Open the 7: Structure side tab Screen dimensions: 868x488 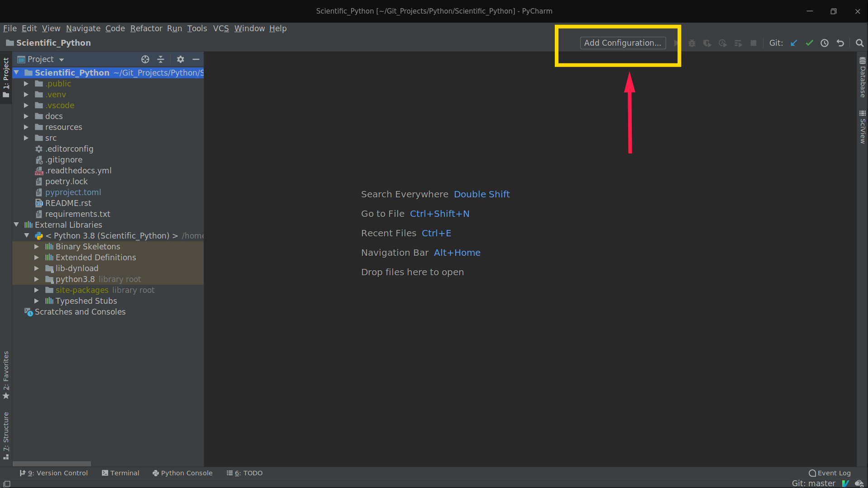click(x=6, y=436)
